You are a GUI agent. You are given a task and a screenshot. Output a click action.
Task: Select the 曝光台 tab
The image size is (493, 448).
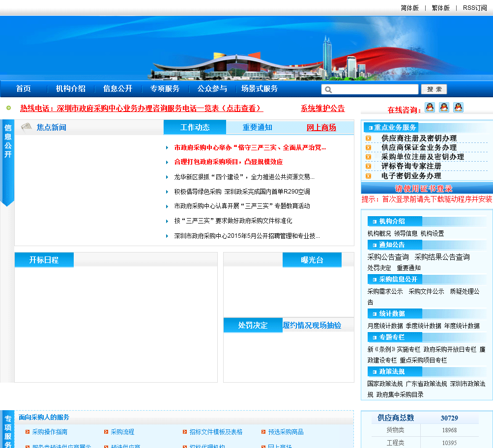coord(312,260)
